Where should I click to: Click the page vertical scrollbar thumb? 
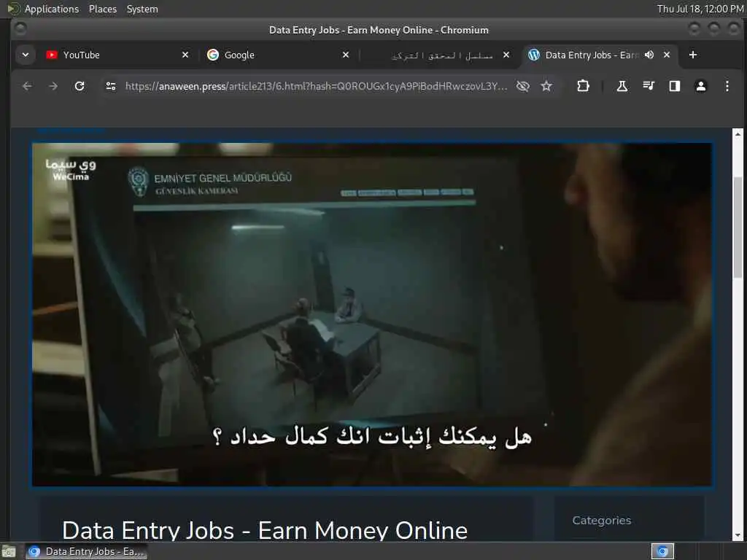(x=738, y=227)
